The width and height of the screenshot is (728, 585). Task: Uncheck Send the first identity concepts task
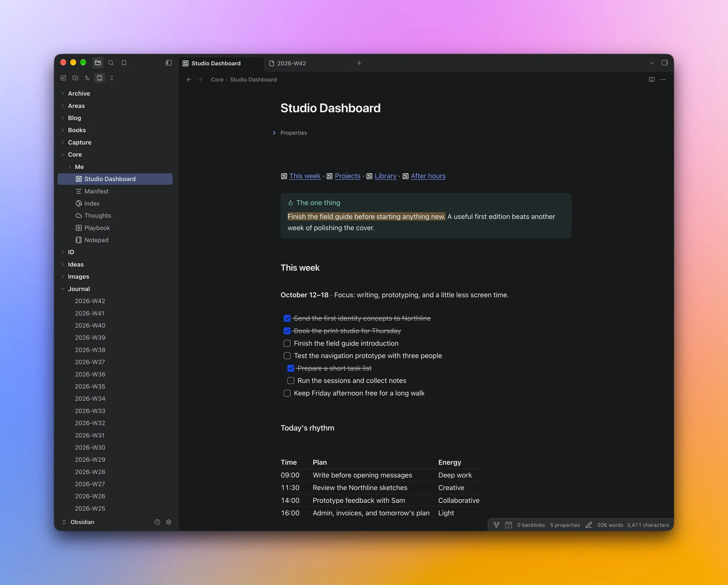pos(287,318)
